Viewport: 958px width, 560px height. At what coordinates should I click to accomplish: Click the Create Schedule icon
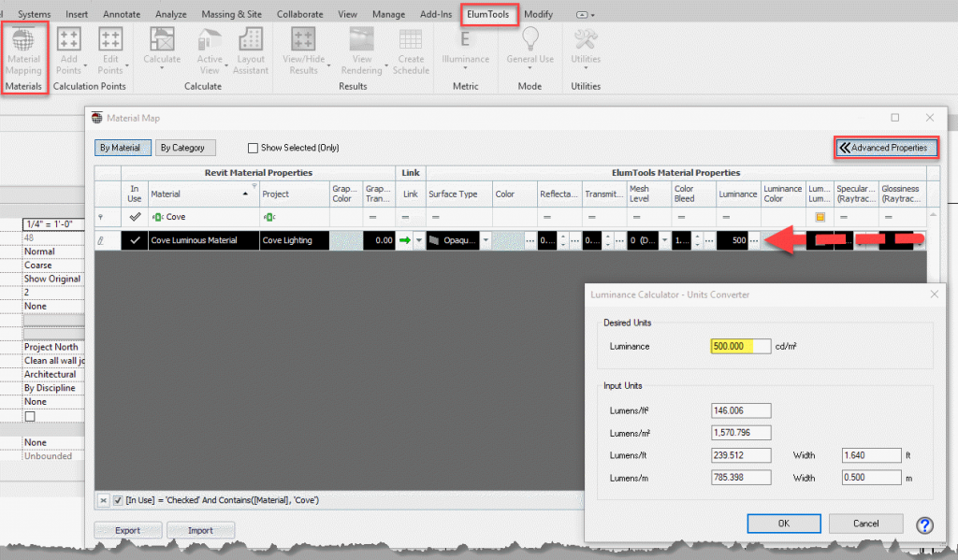(x=411, y=39)
